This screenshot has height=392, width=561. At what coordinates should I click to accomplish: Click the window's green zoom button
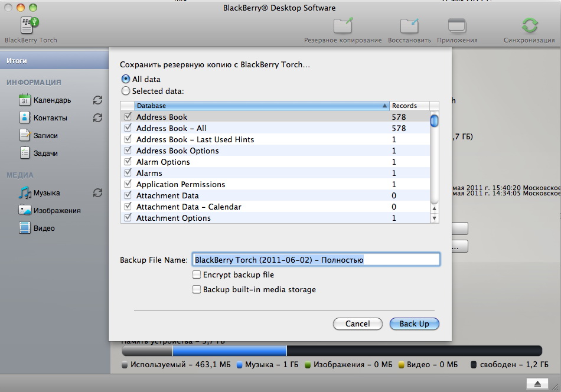(33, 8)
